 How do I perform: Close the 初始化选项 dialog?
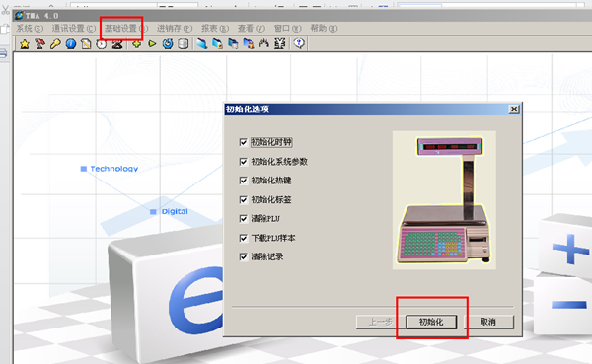pos(514,109)
